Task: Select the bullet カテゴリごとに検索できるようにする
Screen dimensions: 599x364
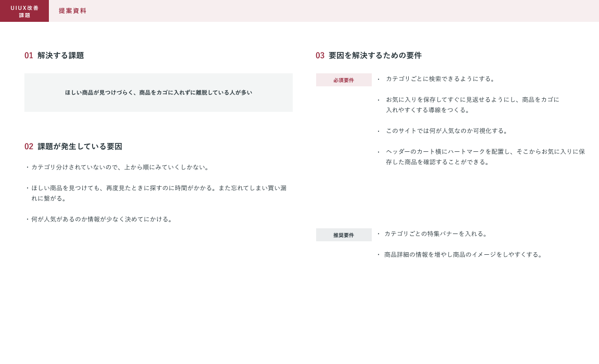Action: 441,79
